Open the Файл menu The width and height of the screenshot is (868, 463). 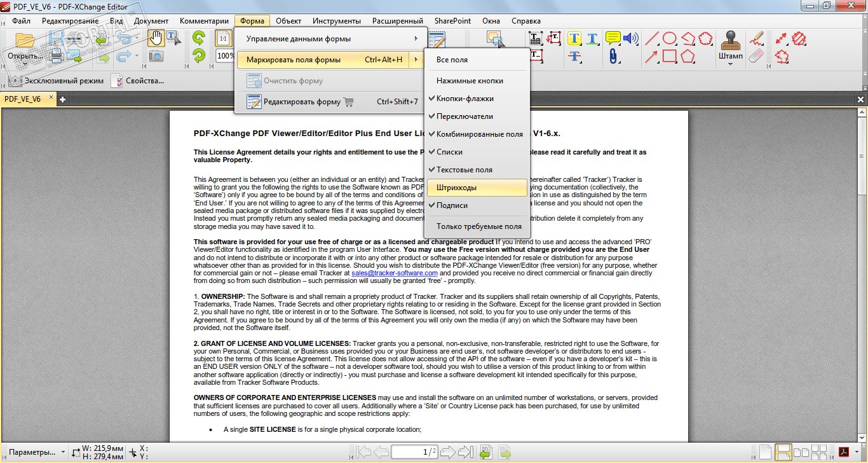coord(22,21)
